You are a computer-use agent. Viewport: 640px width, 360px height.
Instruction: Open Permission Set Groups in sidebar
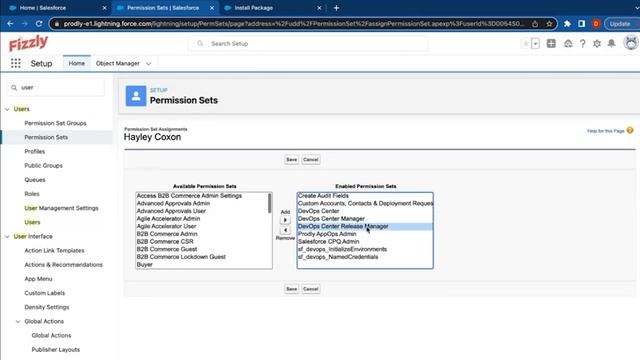point(55,123)
